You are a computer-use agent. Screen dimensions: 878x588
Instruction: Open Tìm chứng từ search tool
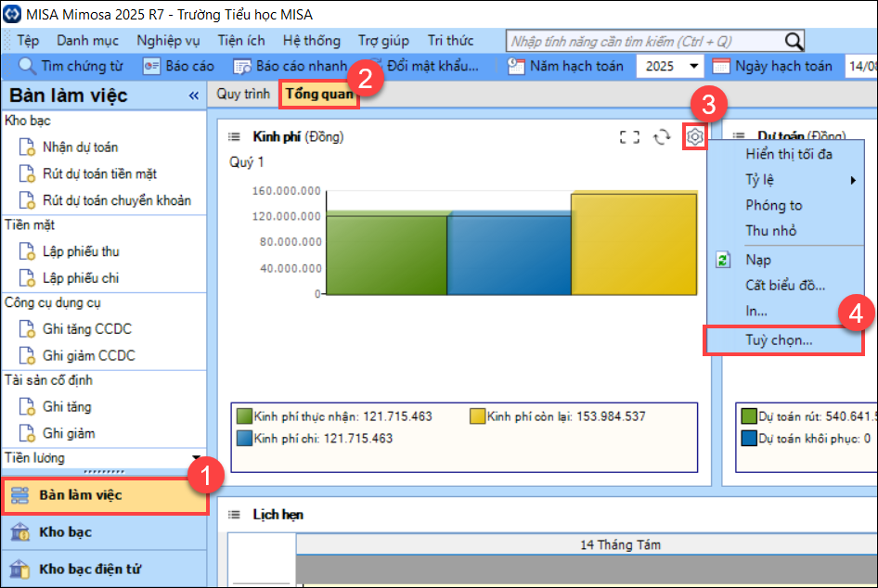(70, 66)
